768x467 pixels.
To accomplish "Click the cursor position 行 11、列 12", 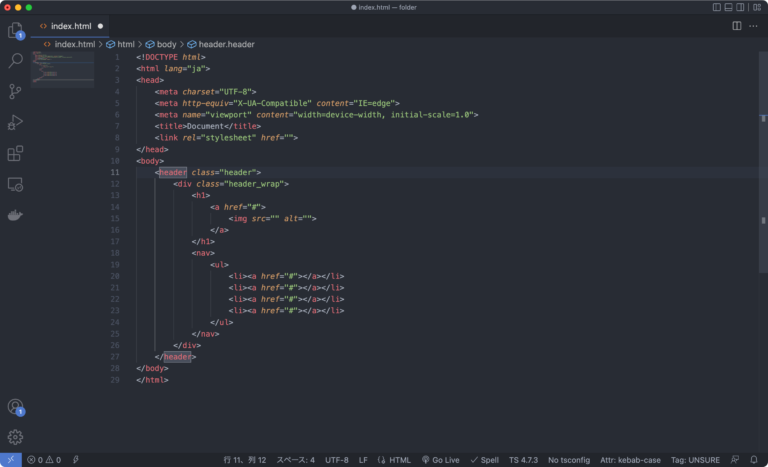I will click(x=245, y=460).
